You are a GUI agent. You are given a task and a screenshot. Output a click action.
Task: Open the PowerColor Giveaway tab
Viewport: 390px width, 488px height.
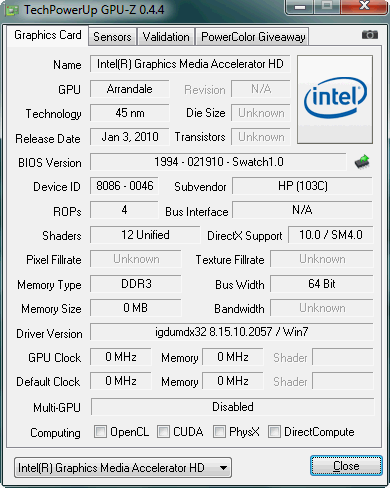click(x=253, y=37)
